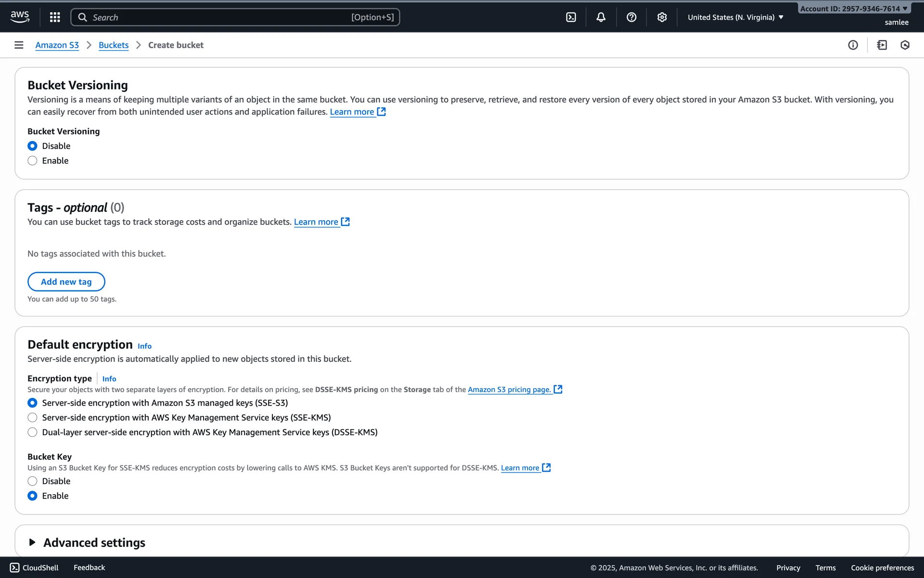Launch CloudShell from top bar icon
This screenshot has height=578, width=924.
571,17
